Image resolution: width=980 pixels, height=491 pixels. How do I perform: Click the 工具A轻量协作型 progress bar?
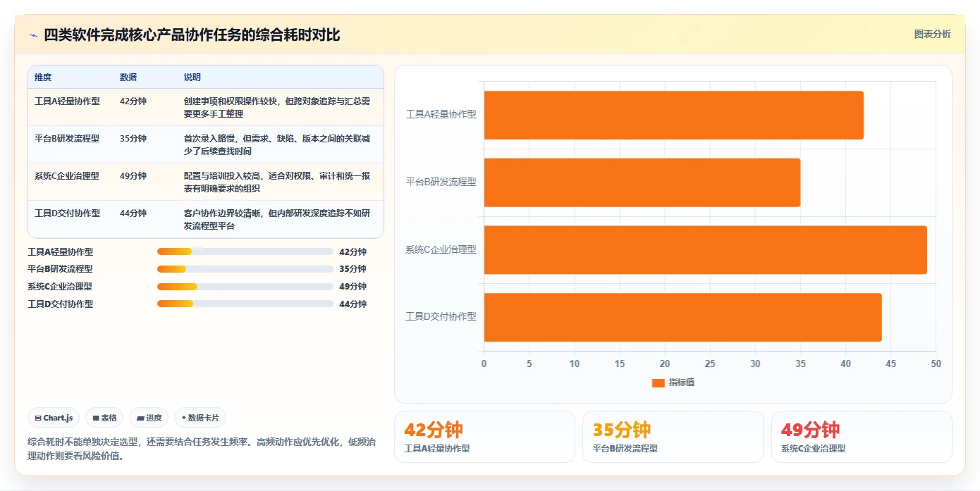pyautogui.click(x=245, y=251)
